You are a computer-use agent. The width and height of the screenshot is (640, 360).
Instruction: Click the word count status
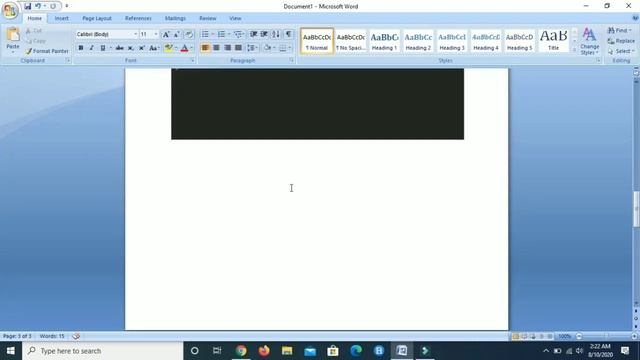tap(52, 336)
